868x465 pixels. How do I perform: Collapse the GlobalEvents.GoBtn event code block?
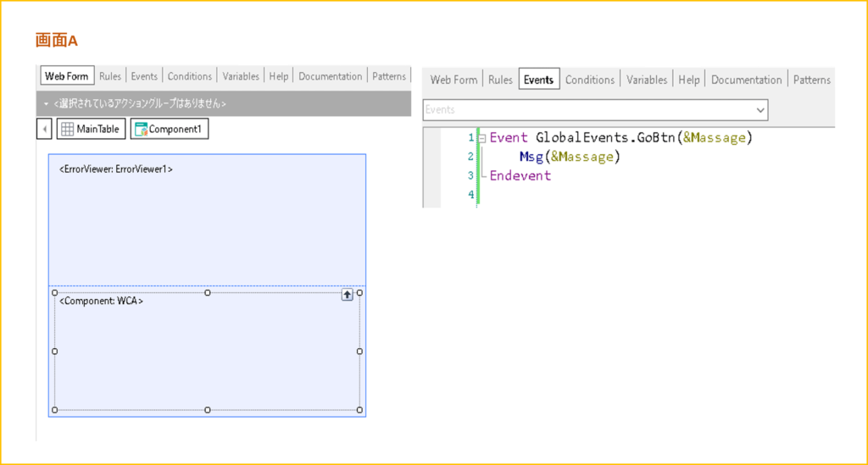coord(481,138)
